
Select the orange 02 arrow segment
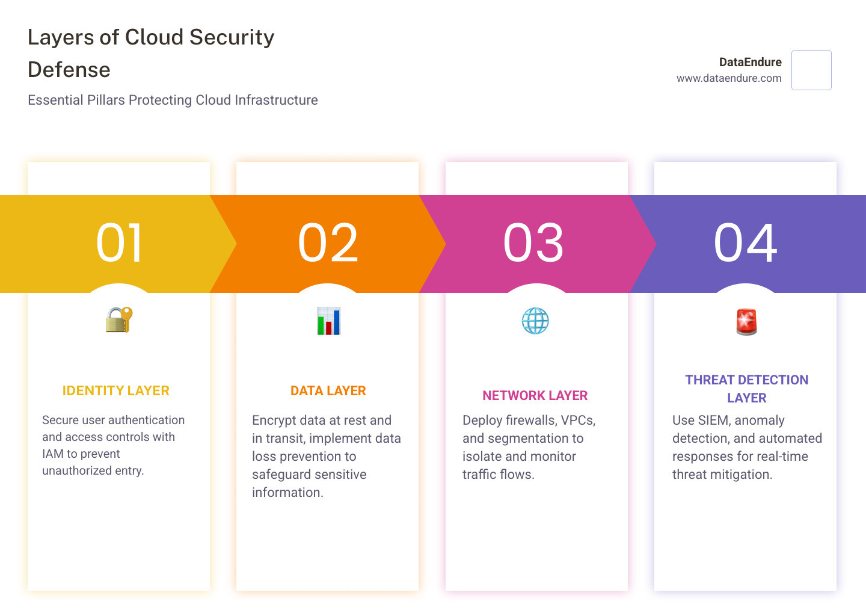pyautogui.click(x=328, y=244)
